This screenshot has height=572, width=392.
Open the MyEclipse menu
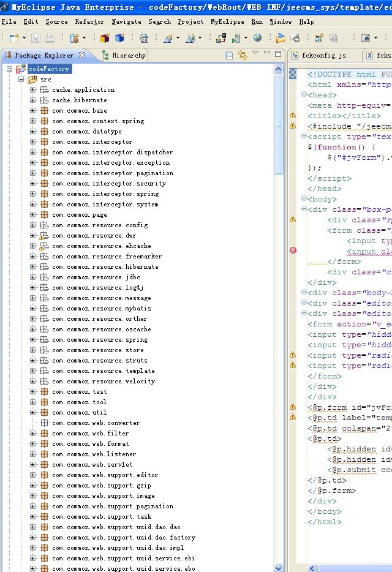227,22
